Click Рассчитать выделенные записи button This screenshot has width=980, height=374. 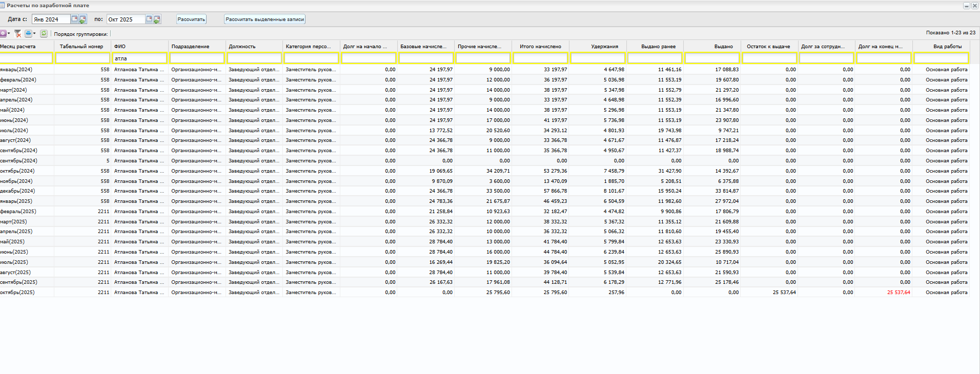[265, 19]
